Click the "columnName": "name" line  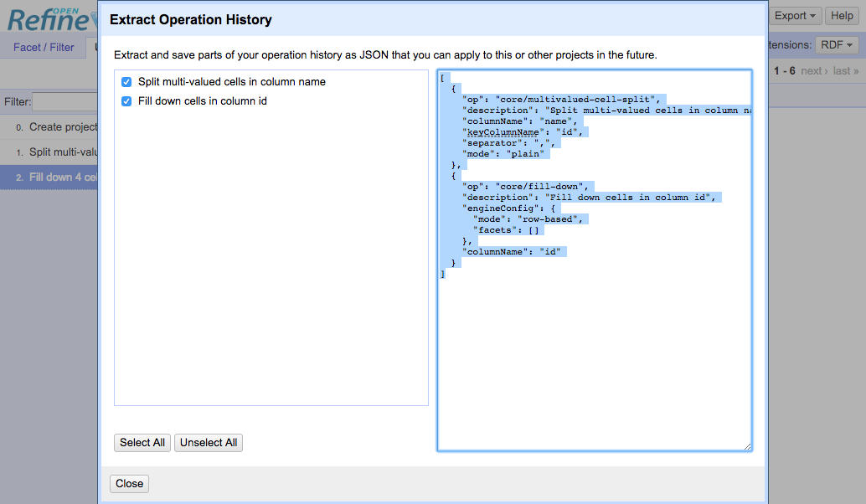(520, 121)
